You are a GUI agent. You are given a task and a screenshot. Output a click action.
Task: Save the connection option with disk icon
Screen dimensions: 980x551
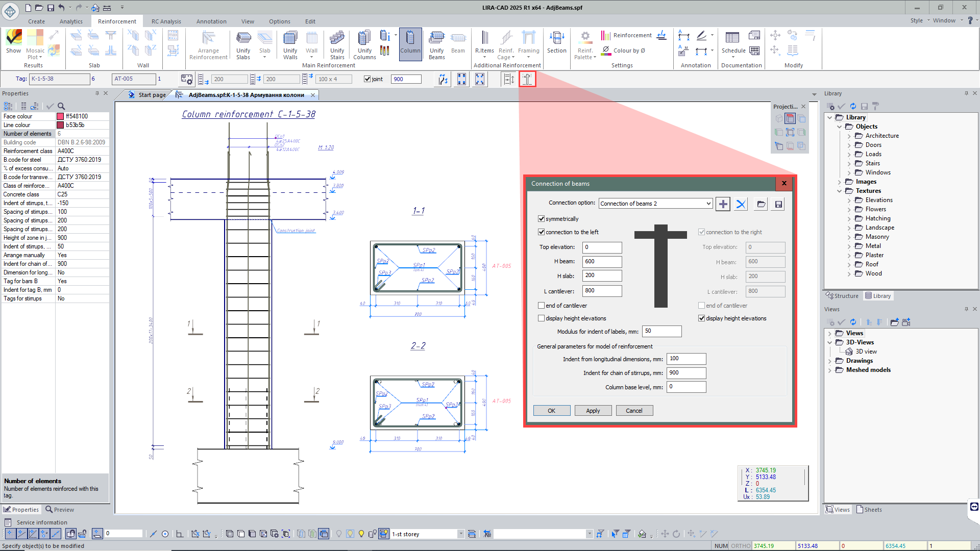point(778,204)
